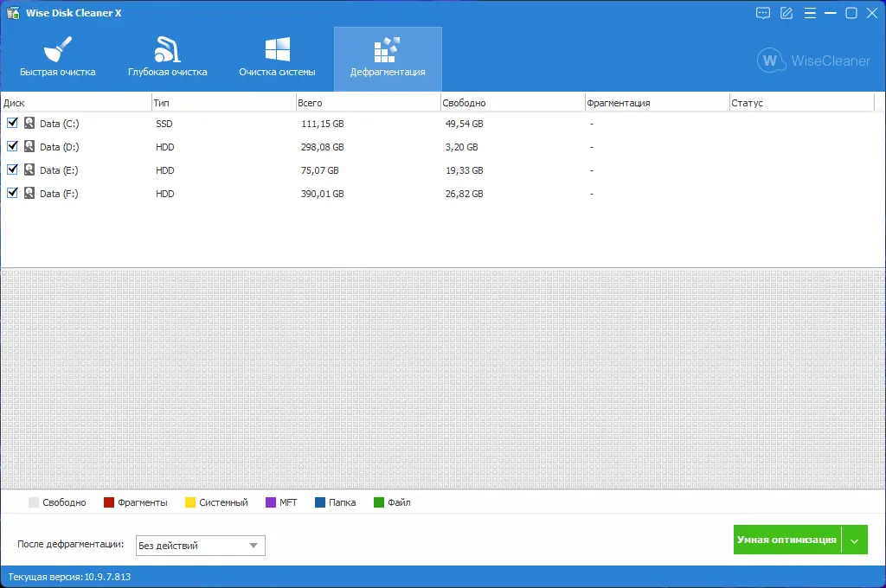Image resolution: width=886 pixels, height=588 pixels.
Task: Close the Wise Disk Cleaner window
Action: click(x=872, y=13)
